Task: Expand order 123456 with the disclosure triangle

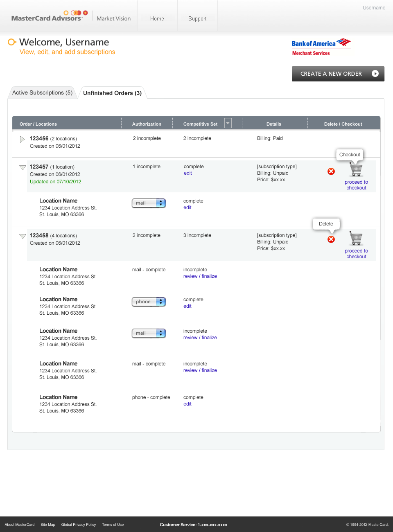Action: pyautogui.click(x=23, y=140)
